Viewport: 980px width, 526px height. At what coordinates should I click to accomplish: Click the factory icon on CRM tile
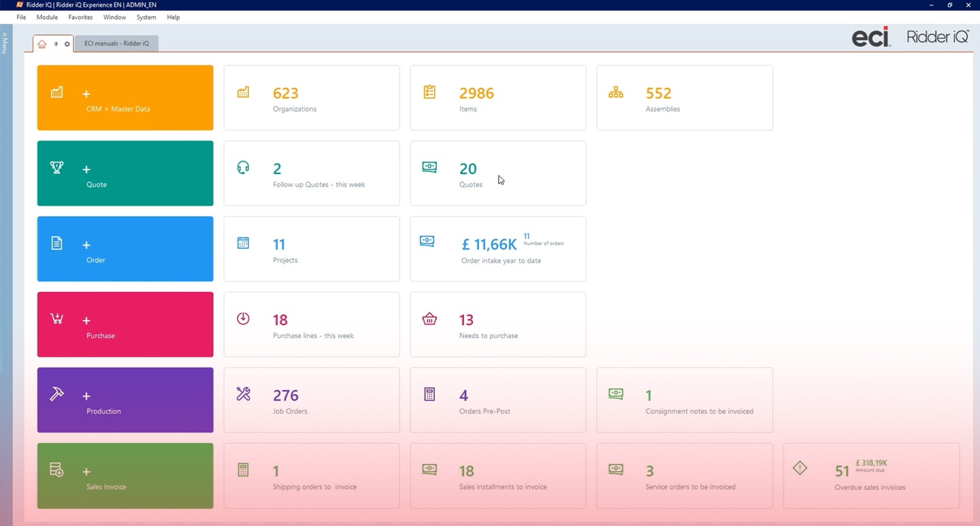point(57,92)
